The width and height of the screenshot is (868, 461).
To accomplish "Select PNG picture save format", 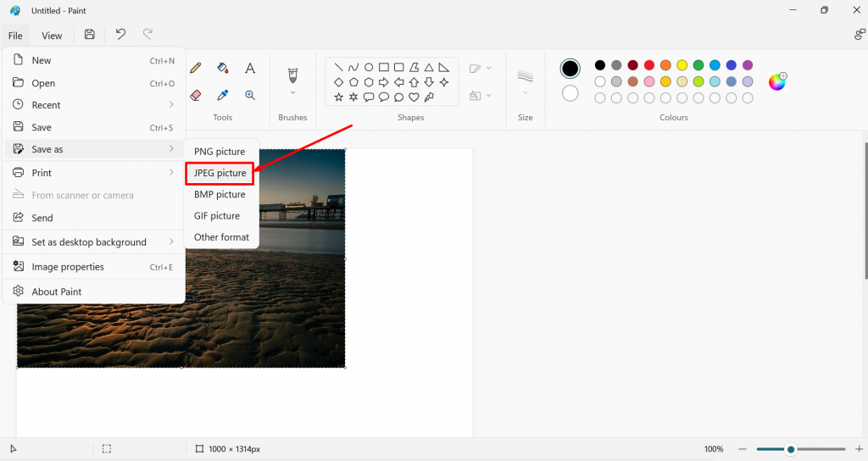I will (220, 152).
